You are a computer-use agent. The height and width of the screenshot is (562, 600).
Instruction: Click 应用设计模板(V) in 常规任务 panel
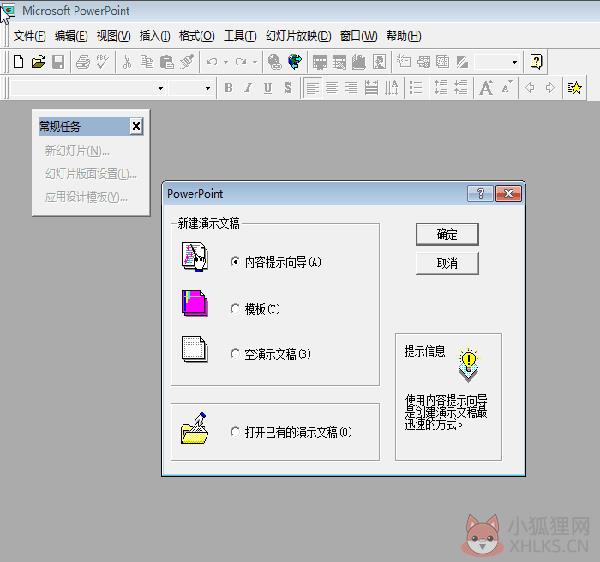[86, 197]
